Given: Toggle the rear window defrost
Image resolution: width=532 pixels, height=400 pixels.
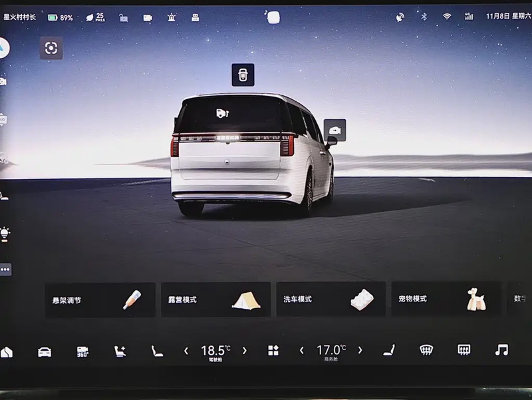Looking at the screenshot, I should click(464, 350).
